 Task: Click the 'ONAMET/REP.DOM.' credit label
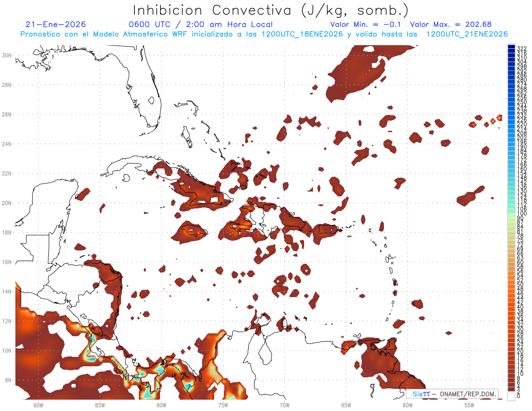(x=467, y=394)
